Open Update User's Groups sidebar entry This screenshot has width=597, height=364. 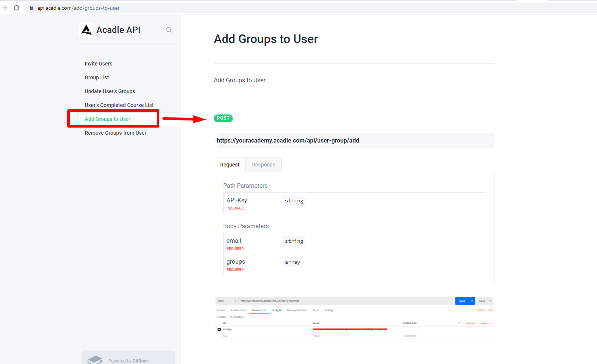110,91
